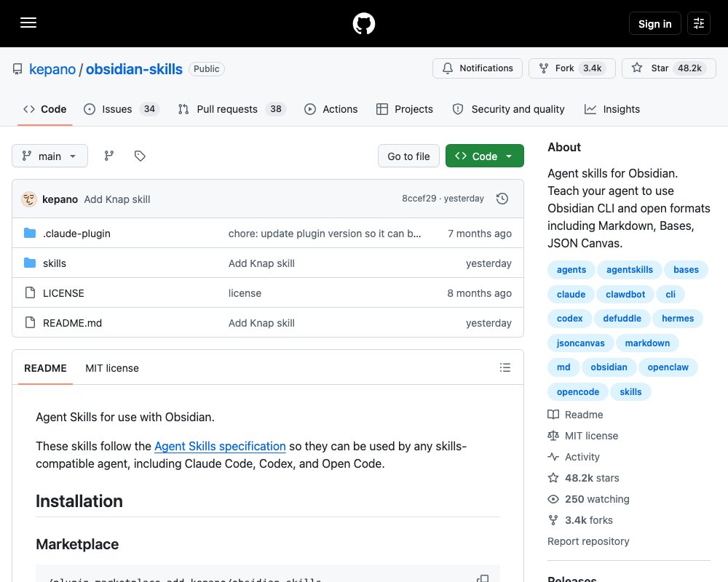Open the README.md file
The width and height of the screenshot is (728, 582).
tap(72, 323)
